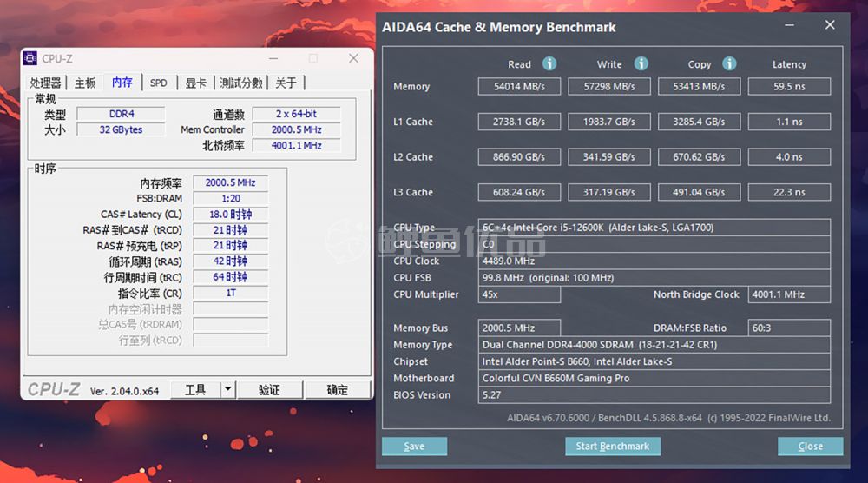
Task: Click the CPU Type field Core i5-12600K
Action: tap(654, 228)
